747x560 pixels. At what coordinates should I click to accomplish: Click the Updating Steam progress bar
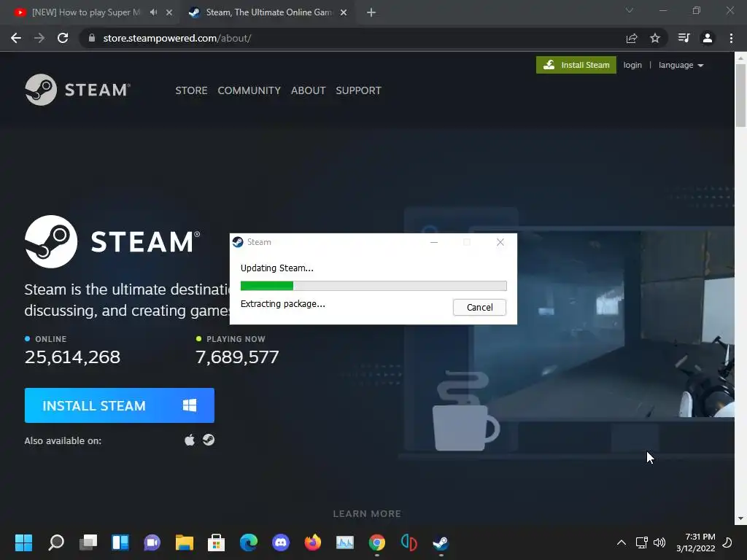tap(373, 286)
